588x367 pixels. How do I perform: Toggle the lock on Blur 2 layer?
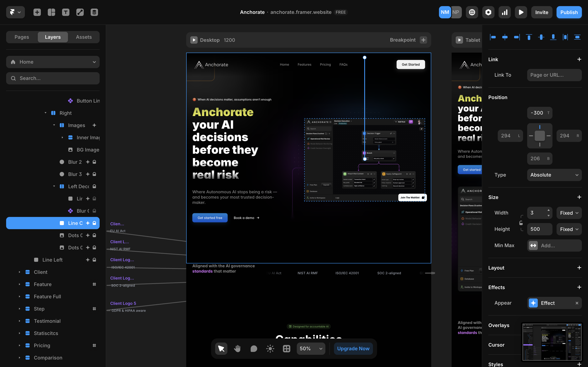pyautogui.click(x=94, y=162)
